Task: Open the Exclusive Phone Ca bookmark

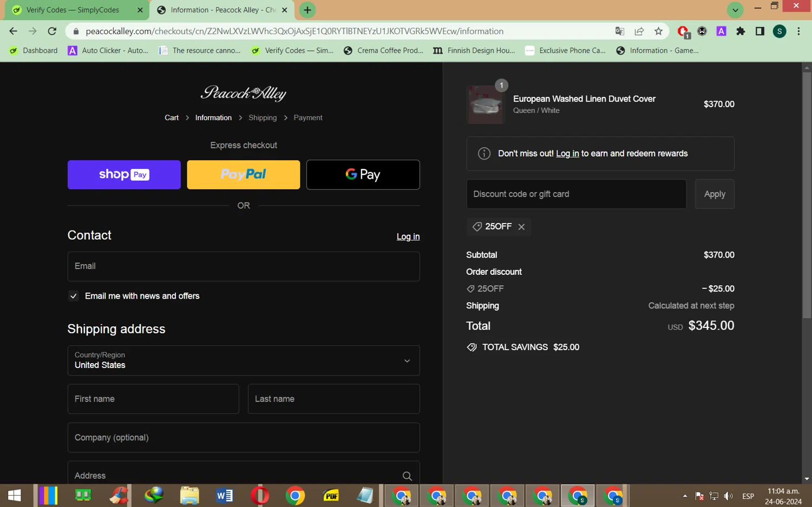Action: (566, 50)
